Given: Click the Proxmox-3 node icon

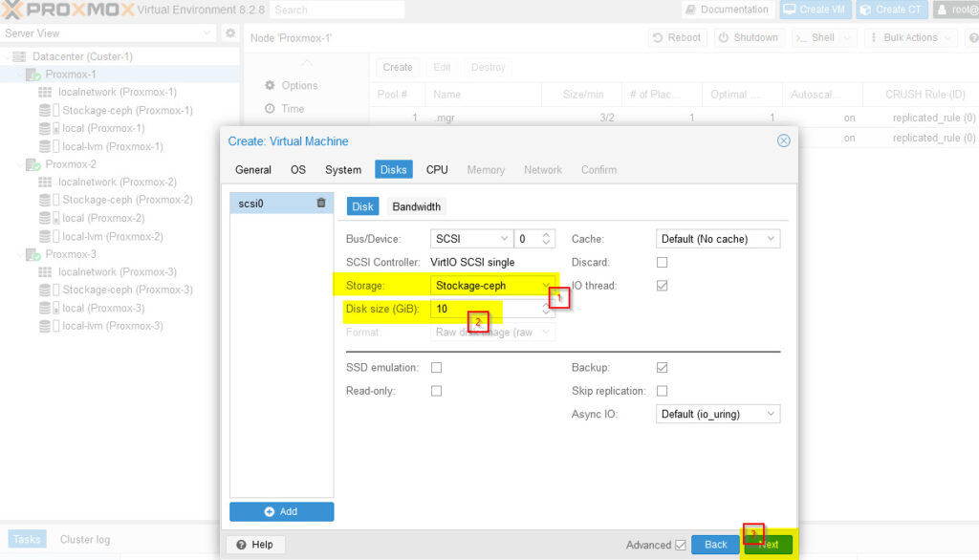Looking at the screenshot, I should pos(33,255).
